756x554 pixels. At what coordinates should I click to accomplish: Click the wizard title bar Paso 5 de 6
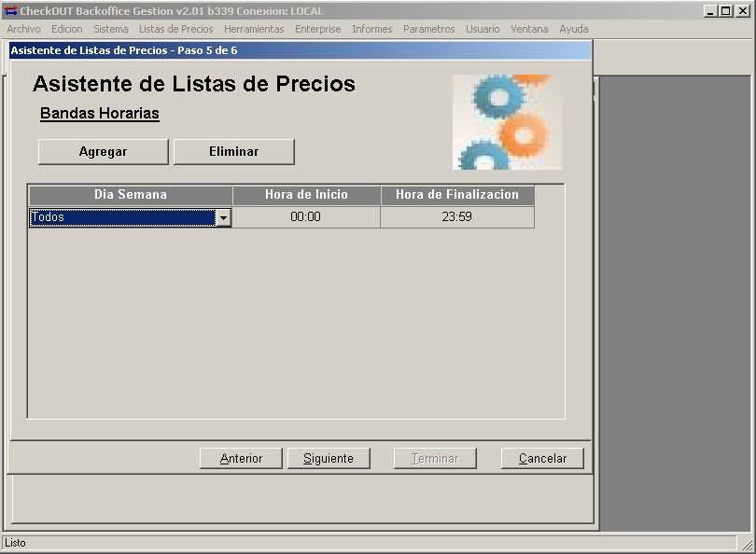click(x=300, y=50)
